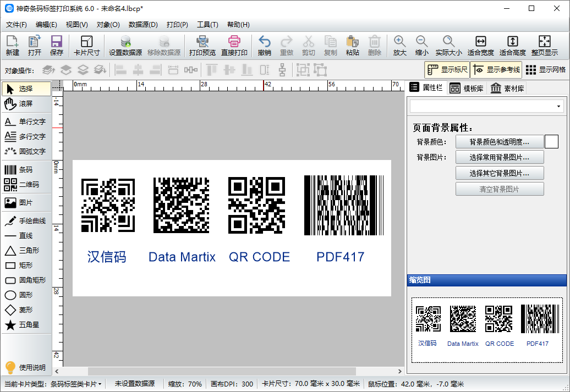The image size is (570, 392).
Task: Click the 移除数据源 toolbar icon
Action: pyautogui.click(x=164, y=46)
